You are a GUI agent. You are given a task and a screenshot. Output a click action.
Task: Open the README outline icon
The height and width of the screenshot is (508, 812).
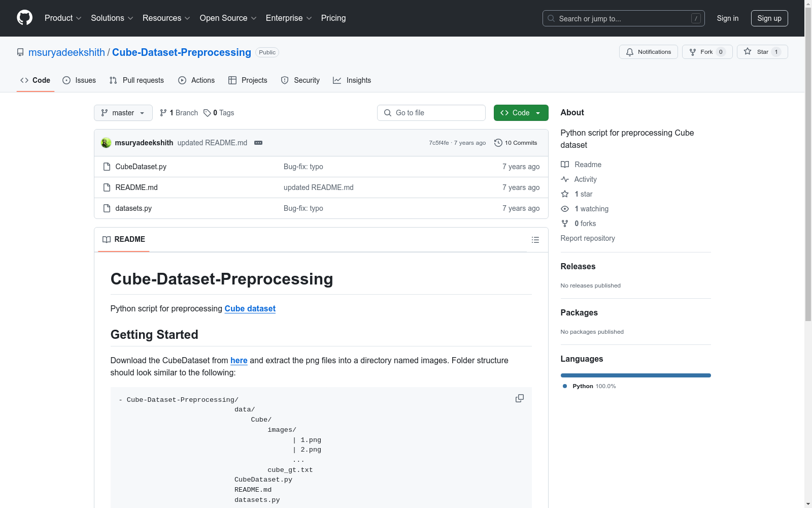tap(535, 240)
